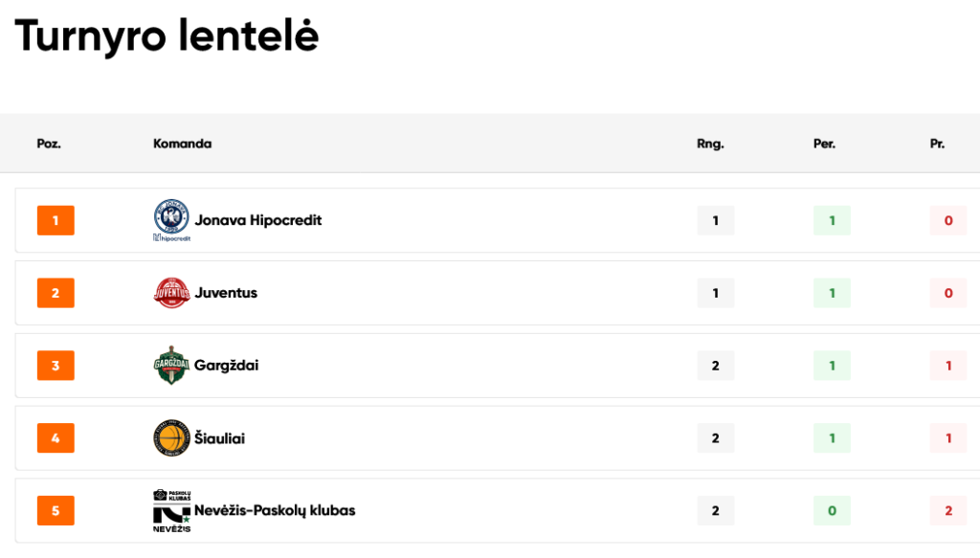The image size is (980, 558).
Task: Click the Šiauliai basketball logo
Action: point(171,438)
